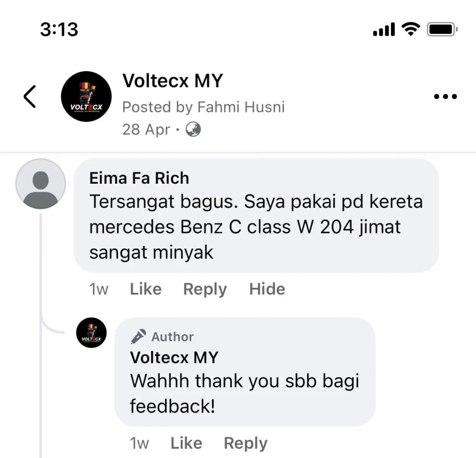Reply to the Voltecx MY author reply
476x458 pixels.
[245, 444]
